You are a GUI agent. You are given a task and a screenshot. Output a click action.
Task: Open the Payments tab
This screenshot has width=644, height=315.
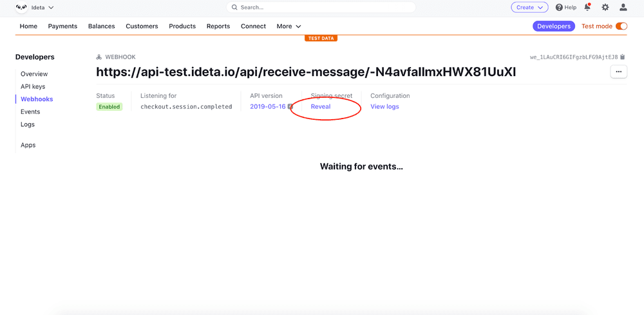point(62,26)
